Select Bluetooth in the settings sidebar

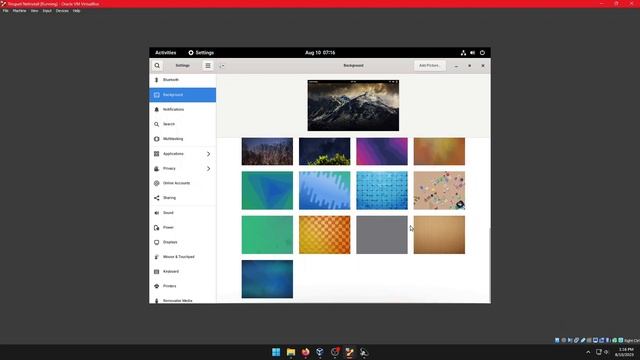coord(182,80)
